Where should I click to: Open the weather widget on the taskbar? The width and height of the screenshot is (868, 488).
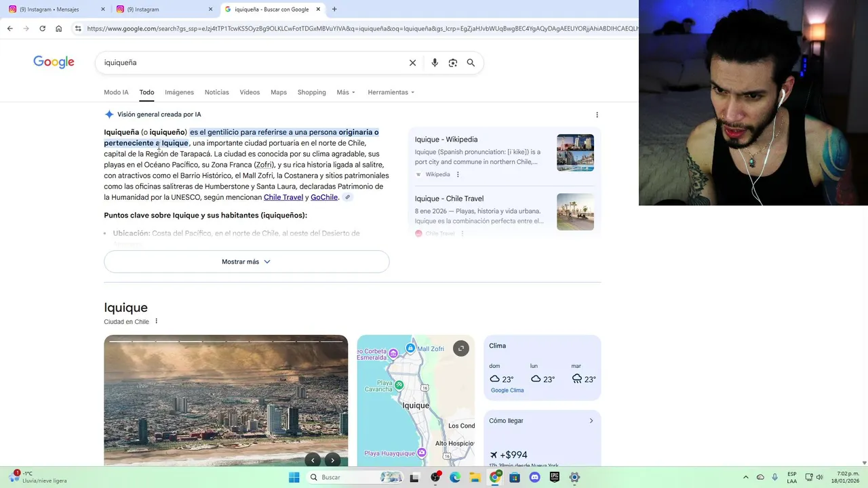click(x=39, y=477)
